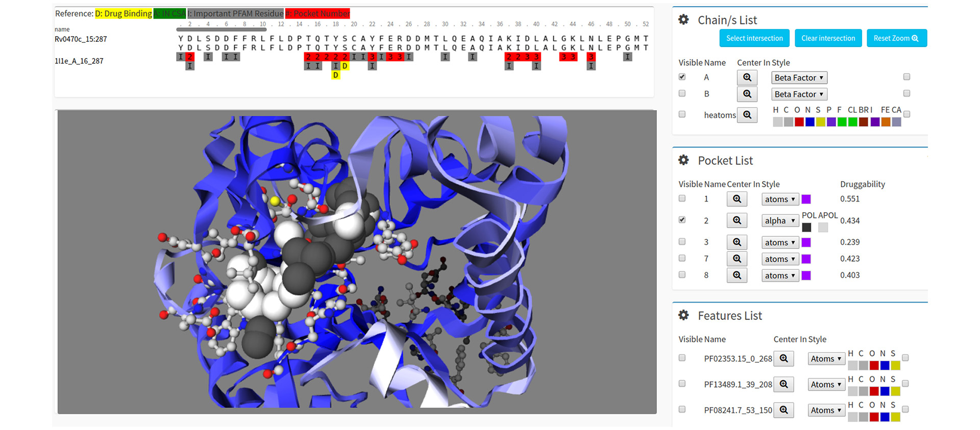Image resolution: width=980 pixels, height=430 pixels.
Task: Show the PF13489.1_39_208 feature
Action: pyautogui.click(x=682, y=384)
